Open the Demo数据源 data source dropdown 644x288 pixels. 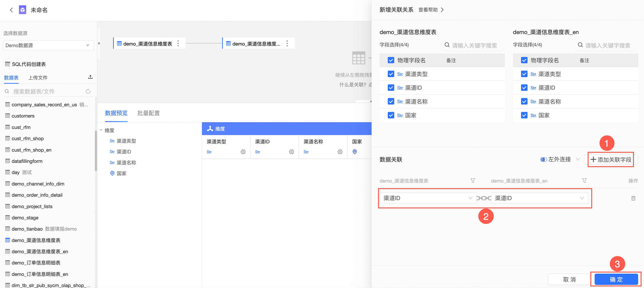[x=48, y=45]
